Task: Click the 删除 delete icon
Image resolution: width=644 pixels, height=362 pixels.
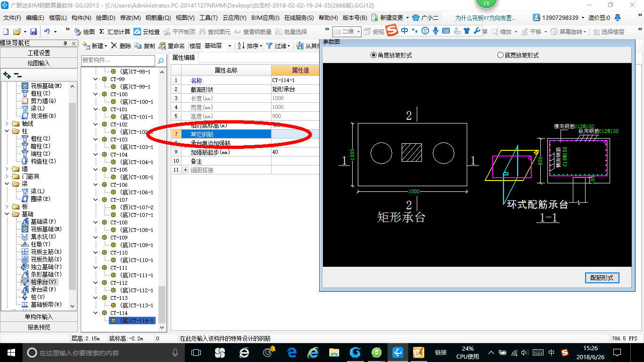Action: pyautogui.click(x=122, y=46)
